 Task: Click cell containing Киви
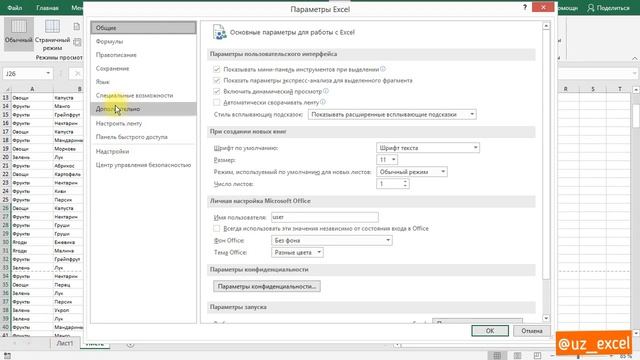[68, 191]
